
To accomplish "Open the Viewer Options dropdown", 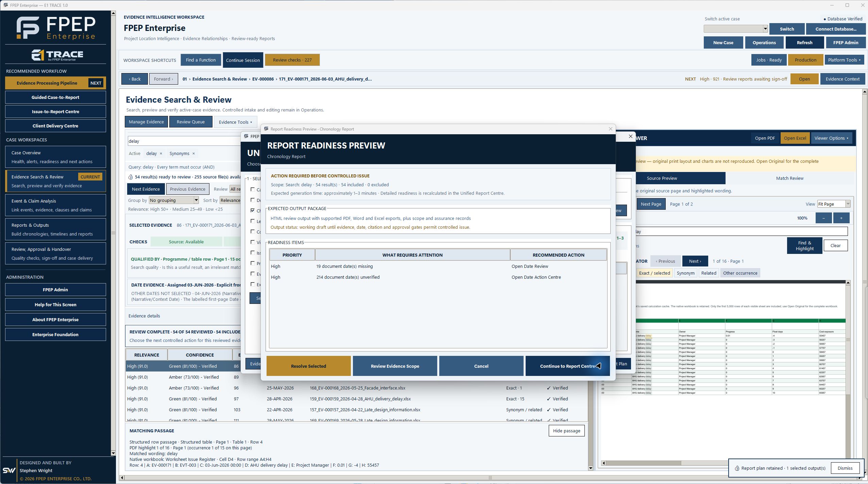I will click(831, 138).
